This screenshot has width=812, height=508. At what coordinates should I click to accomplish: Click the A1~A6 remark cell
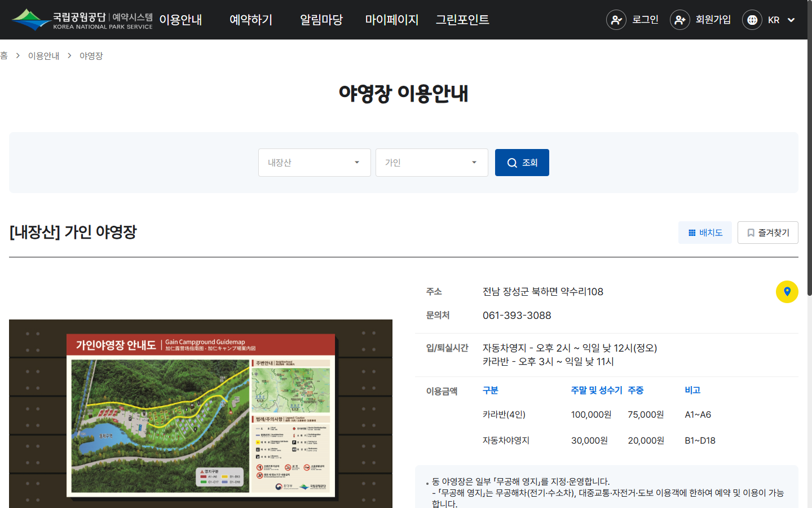click(x=698, y=415)
